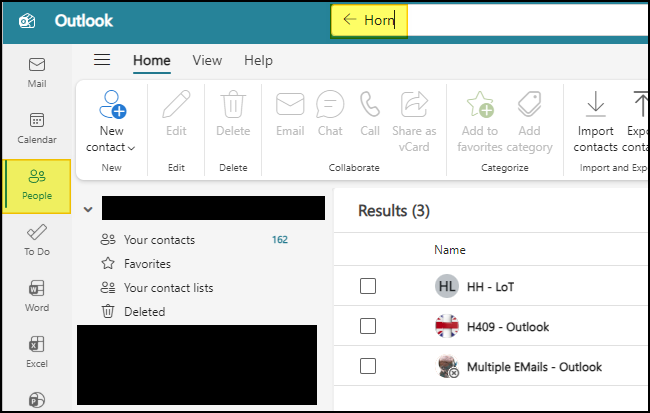Viewport: 650px width, 413px height.
Task: Open the H409 - Outlook contact
Action: click(508, 327)
